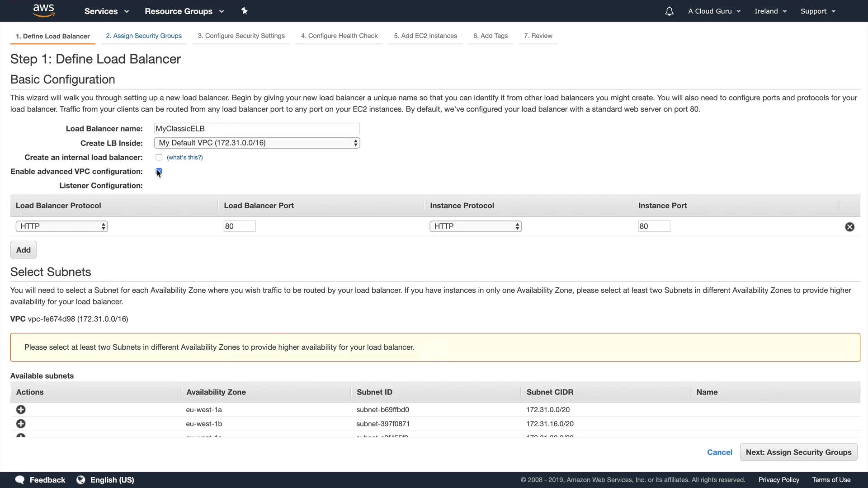The image size is (868, 488).
Task: Uncheck Enable advanced VPC configuration
Action: pos(159,171)
